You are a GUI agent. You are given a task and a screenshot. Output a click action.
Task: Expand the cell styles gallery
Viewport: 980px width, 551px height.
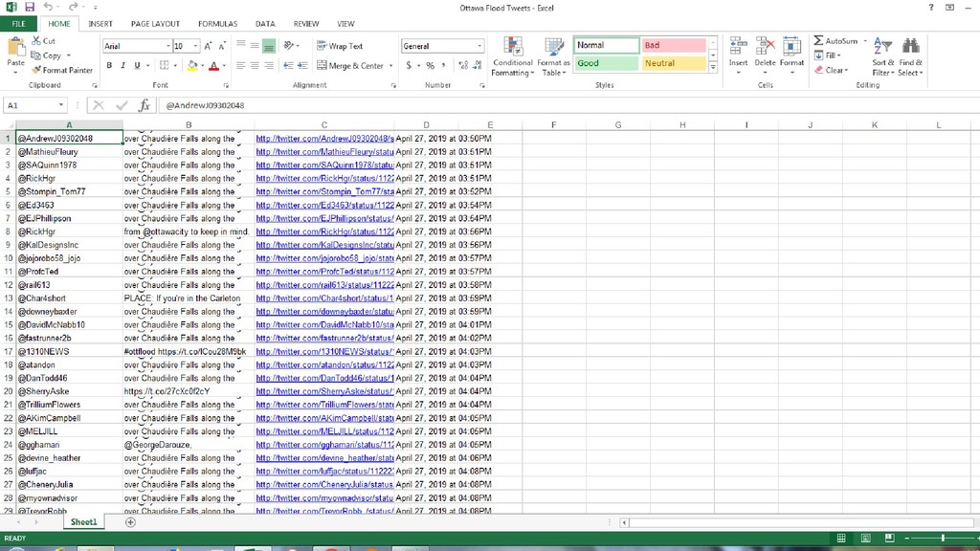pyautogui.click(x=713, y=68)
